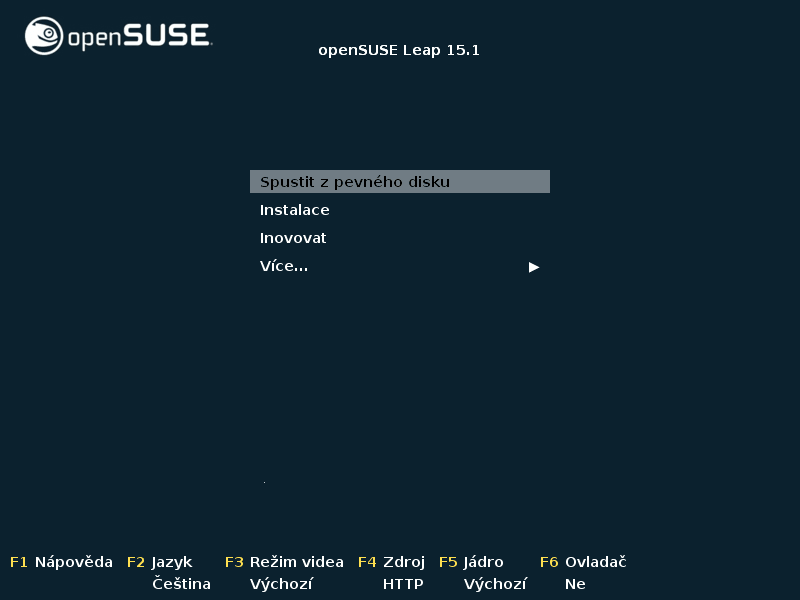
Task: Click the right arrow beside Více...
Action: [x=534, y=267]
